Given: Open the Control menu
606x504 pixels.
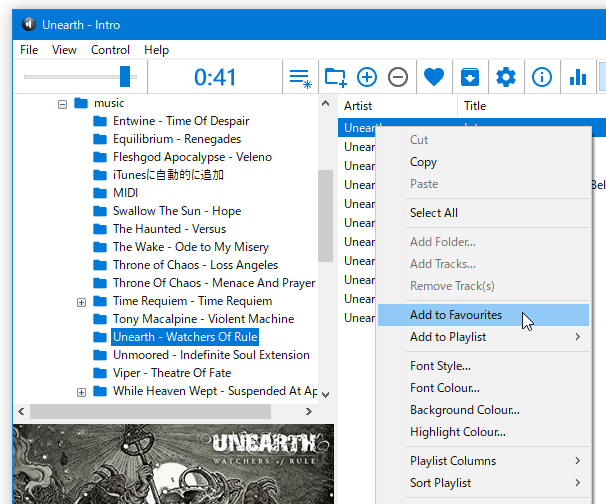Looking at the screenshot, I should [x=110, y=50].
